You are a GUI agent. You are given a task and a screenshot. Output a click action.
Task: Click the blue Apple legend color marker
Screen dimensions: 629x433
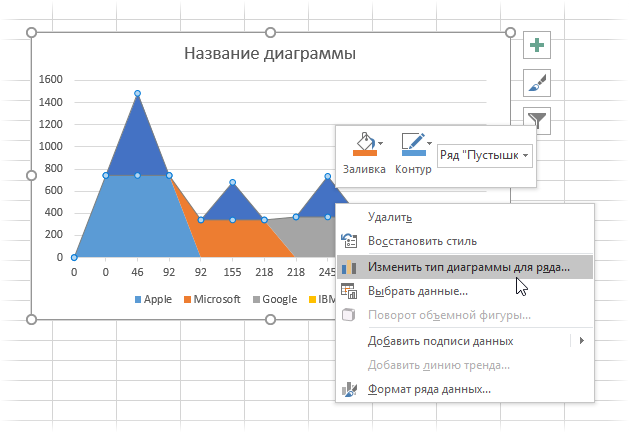click(x=138, y=300)
